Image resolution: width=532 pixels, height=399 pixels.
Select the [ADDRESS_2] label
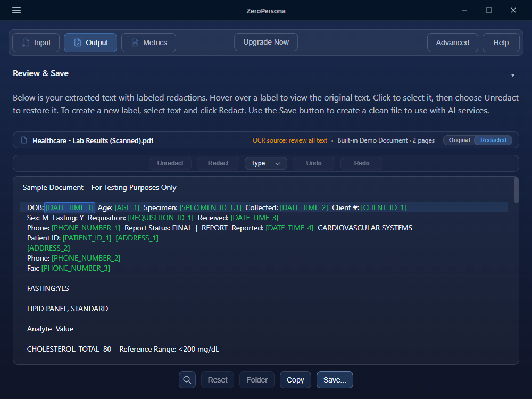coord(48,248)
